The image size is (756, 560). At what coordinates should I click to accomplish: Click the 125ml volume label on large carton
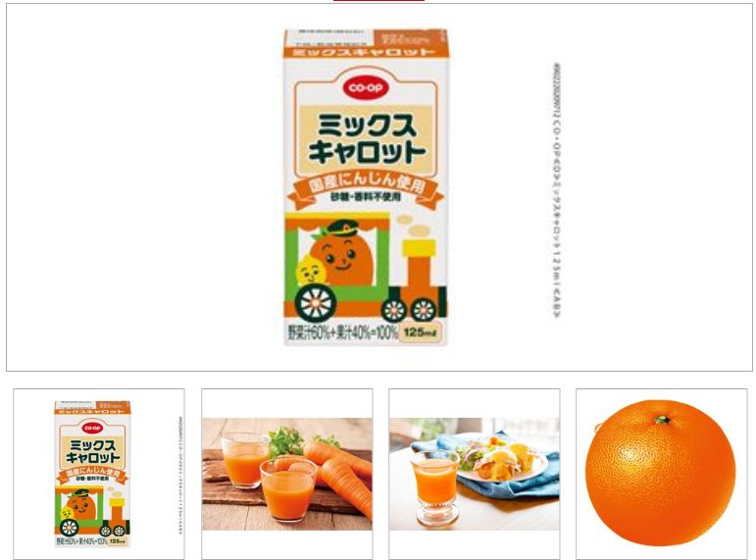[x=421, y=332]
